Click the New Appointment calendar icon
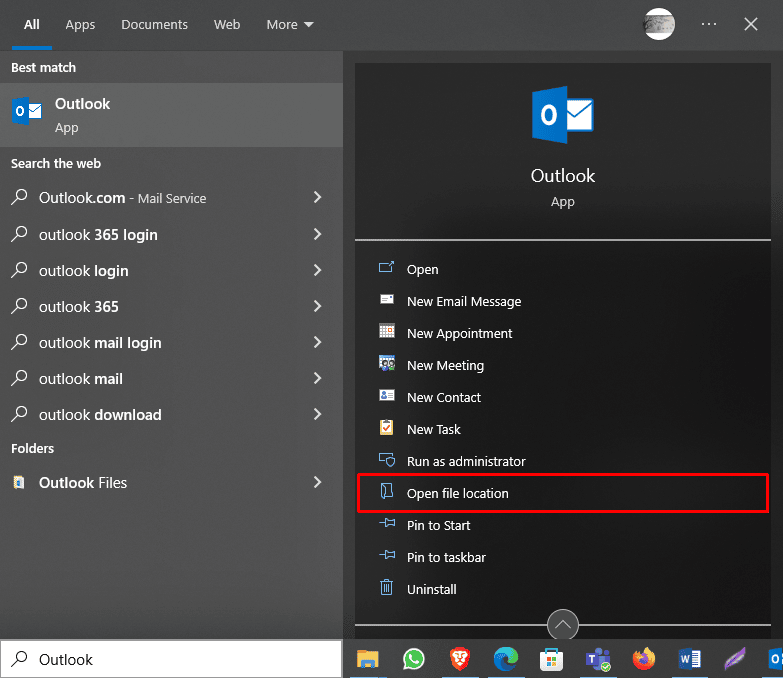 387,331
